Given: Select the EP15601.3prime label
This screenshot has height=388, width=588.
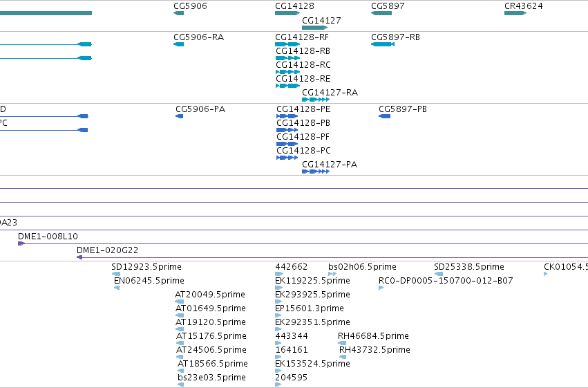Looking at the screenshot, I should click(x=310, y=308).
